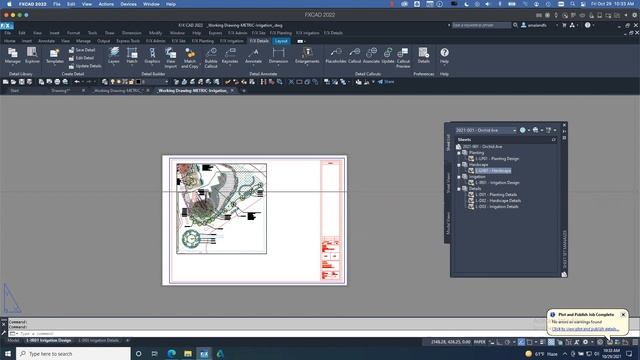
Task: Select the Hatch tool
Action: point(132,56)
